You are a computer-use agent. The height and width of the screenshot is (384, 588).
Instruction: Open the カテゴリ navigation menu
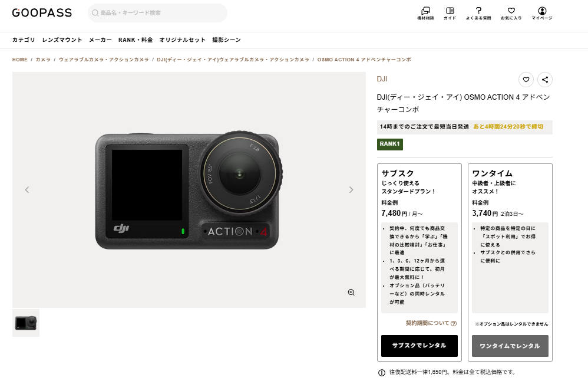tap(23, 40)
